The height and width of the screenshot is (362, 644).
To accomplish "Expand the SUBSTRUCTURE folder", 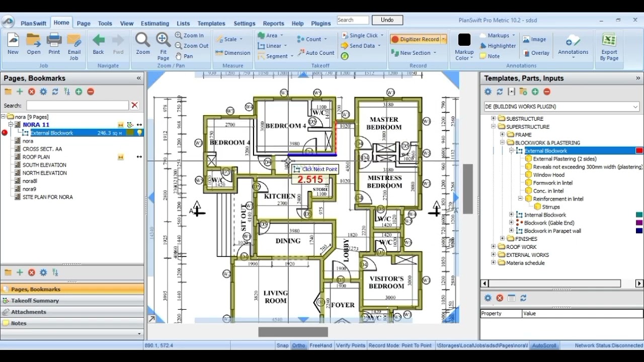I will tap(494, 119).
